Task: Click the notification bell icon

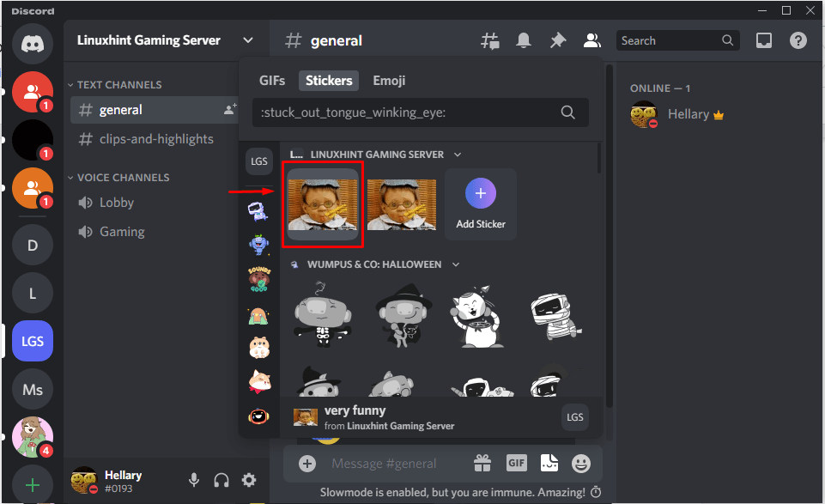Action: (523, 39)
